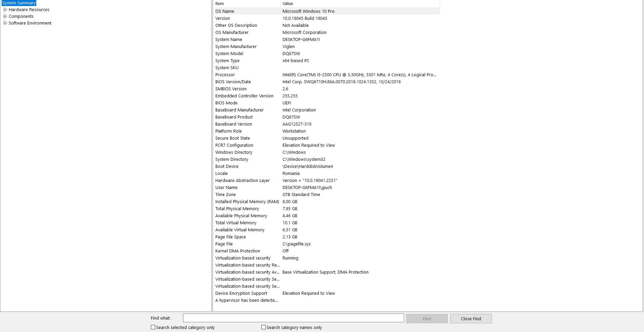Select the BaseBoard Manufacturer row
This screenshot has height=332, width=644.
pyautogui.click(x=327, y=110)
